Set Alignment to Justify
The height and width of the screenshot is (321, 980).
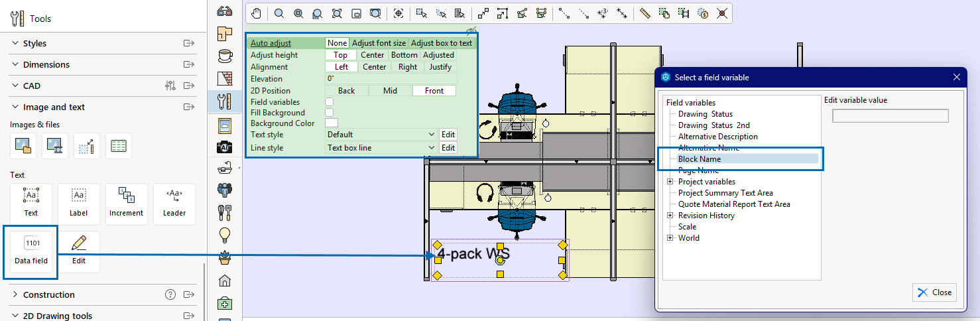tap(440, 67)
